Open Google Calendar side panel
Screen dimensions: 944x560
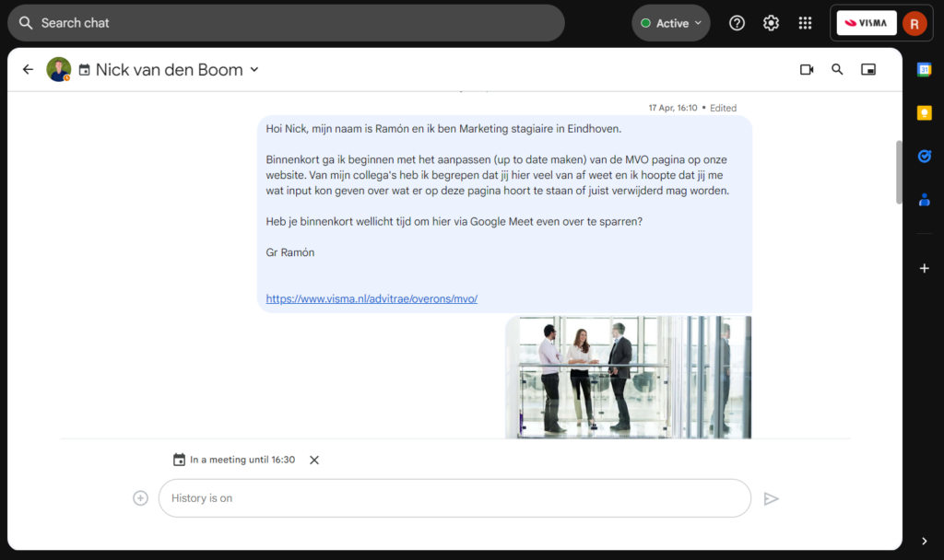click(924, 70)
